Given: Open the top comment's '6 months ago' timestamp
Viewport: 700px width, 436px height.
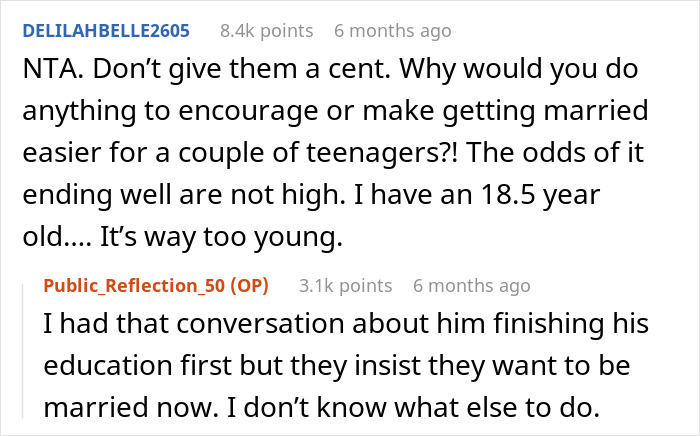Looking at the screenshot, I should 393,32.
